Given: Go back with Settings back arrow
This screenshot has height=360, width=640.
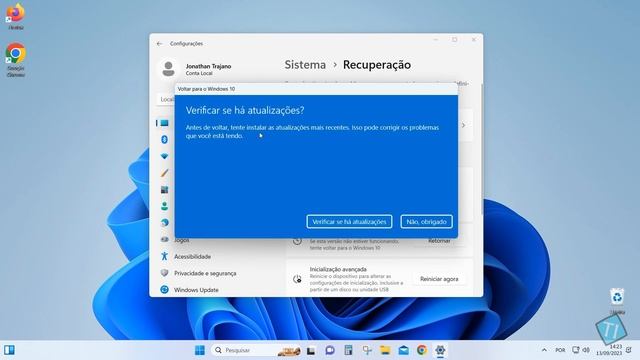Looking at the screenshot, I should click(160, 43).
